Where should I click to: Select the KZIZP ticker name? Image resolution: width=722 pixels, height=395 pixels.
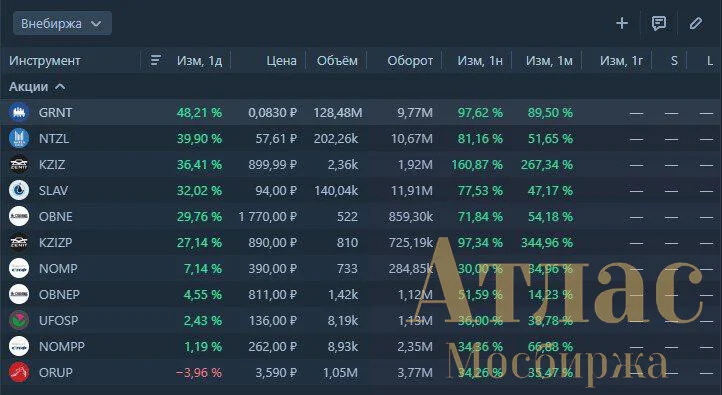pyautogui.click(x=55, y=243)
